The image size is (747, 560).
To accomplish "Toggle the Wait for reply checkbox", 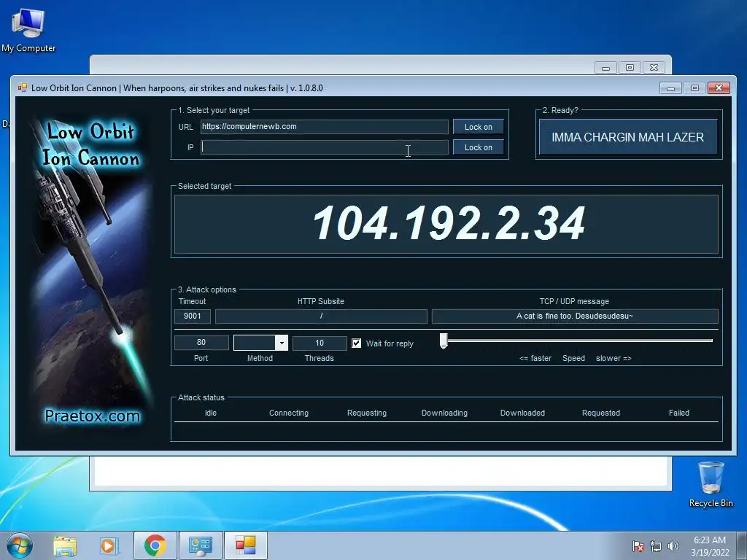I will [x=356, y=343].
